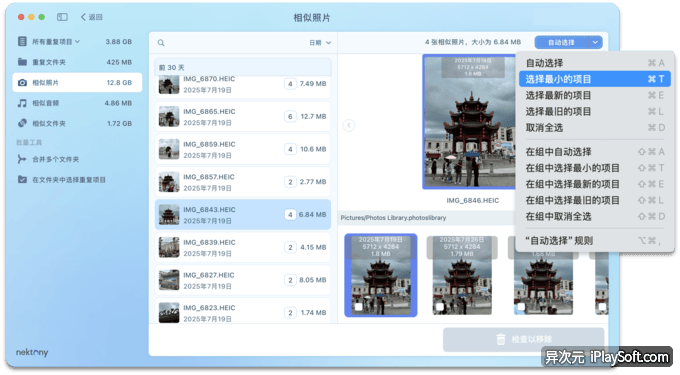Toggle the sidebar panel icon
The height and width of the screenshot is (375, 680).
(x=62, y=17)
